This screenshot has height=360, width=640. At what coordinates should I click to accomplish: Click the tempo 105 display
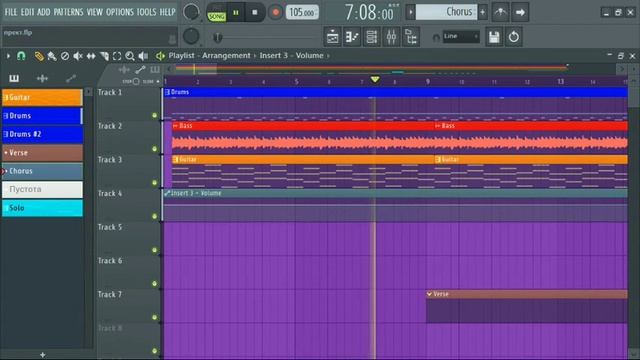302,12
